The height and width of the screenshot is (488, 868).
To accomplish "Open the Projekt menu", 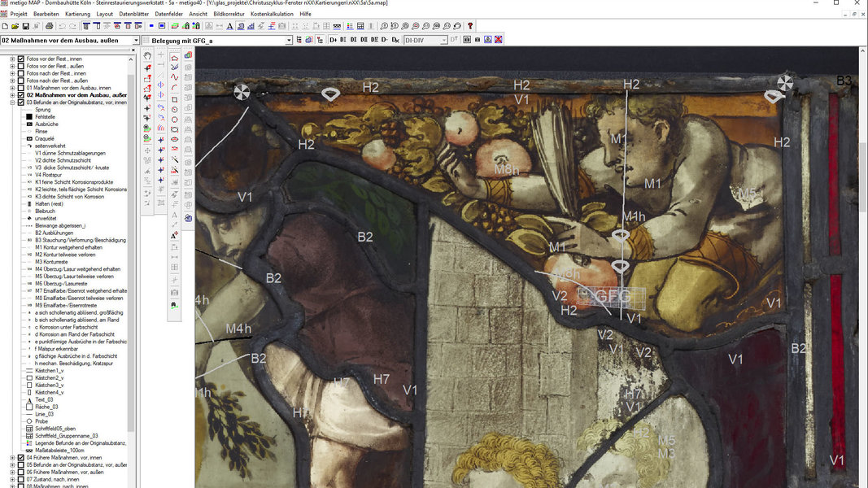I will click(x=18, y=14).
